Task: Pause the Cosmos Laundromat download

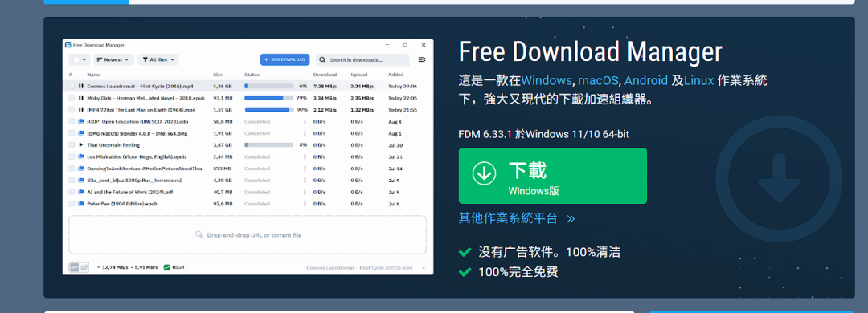Action: click(81, 86)
